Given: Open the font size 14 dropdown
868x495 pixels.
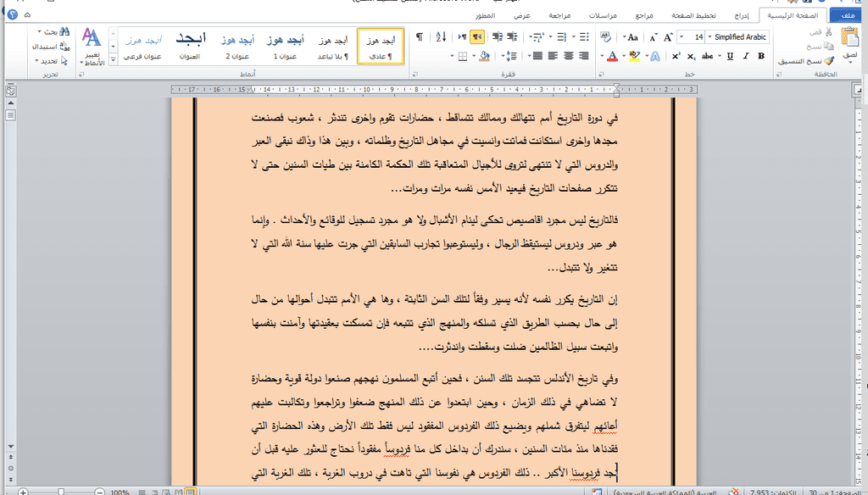Looking at the screenshot, I should (682, 37).
